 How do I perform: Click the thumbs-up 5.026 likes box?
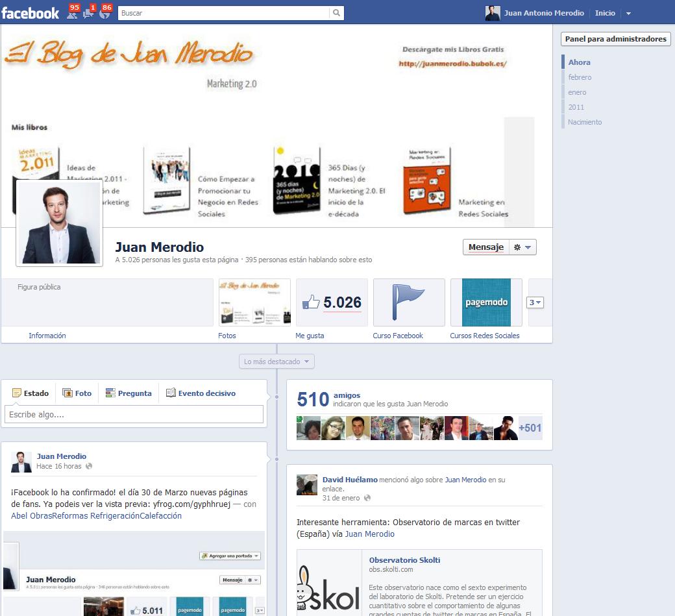pos(332,302)
